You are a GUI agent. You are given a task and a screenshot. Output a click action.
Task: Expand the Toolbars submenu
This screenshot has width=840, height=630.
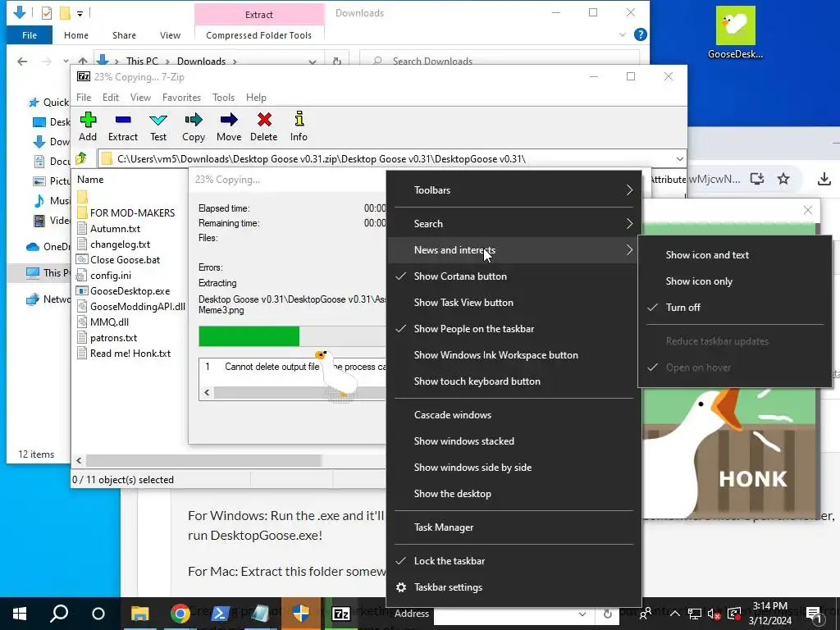pos(514,190)
